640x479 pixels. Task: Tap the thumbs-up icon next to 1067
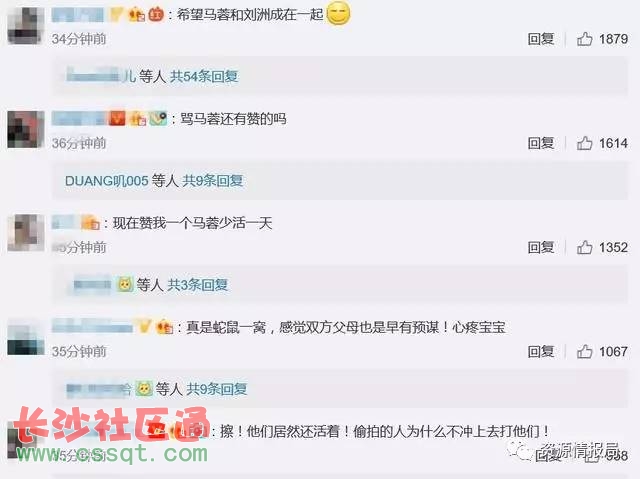pyautogui.click(x=584, y=351)
